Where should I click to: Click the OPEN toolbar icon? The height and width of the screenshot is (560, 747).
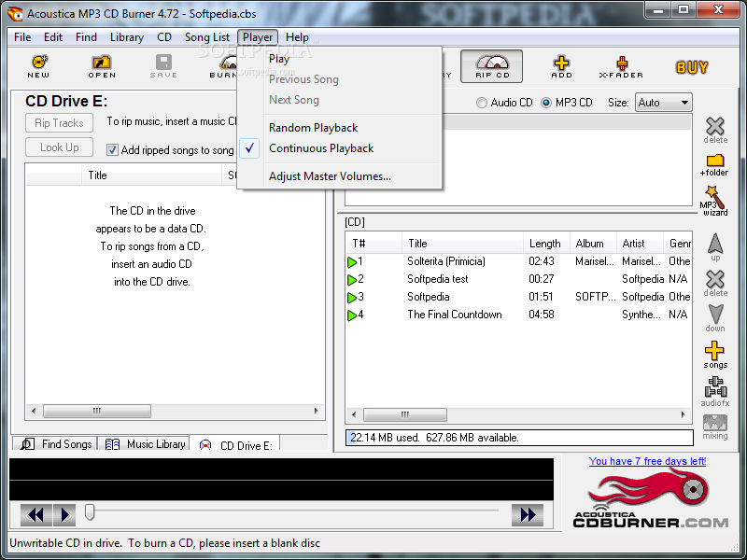(102, 66)
